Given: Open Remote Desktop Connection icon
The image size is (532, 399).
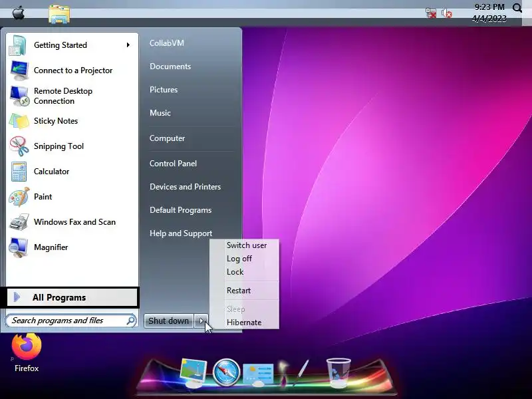Looking at the screenshot, I should (19, 96).
